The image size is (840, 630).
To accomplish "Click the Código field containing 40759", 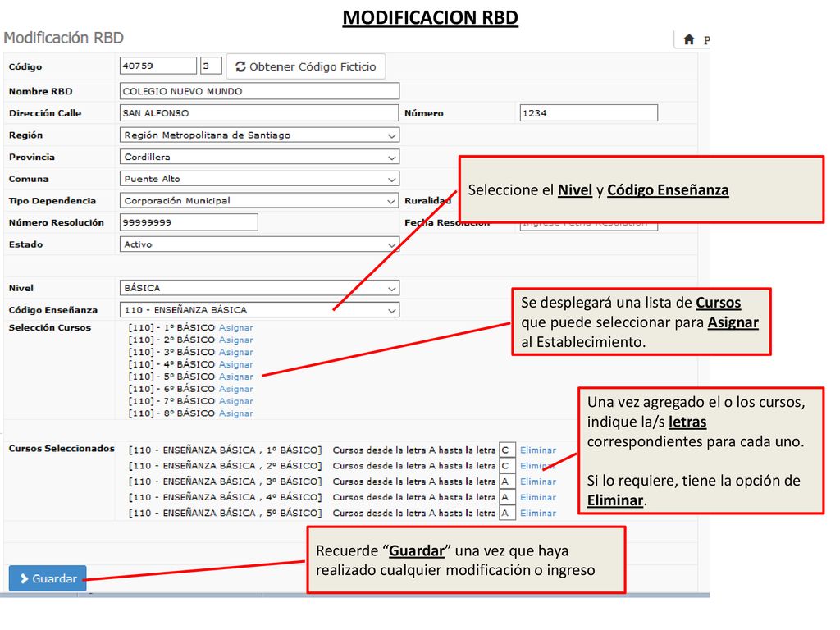I will [158, 66].
